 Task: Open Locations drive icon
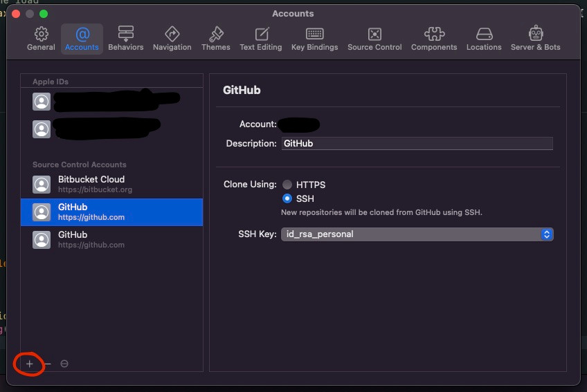point(484,34)
